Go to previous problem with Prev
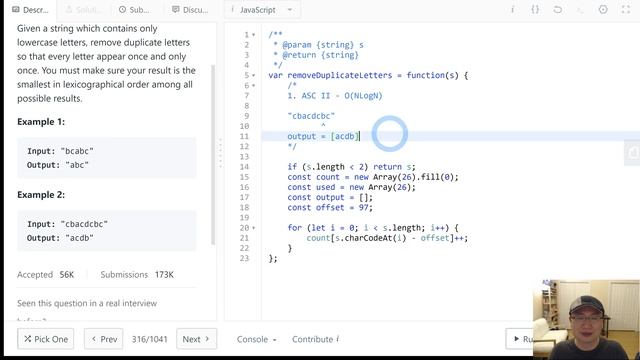 coord(104,339)
